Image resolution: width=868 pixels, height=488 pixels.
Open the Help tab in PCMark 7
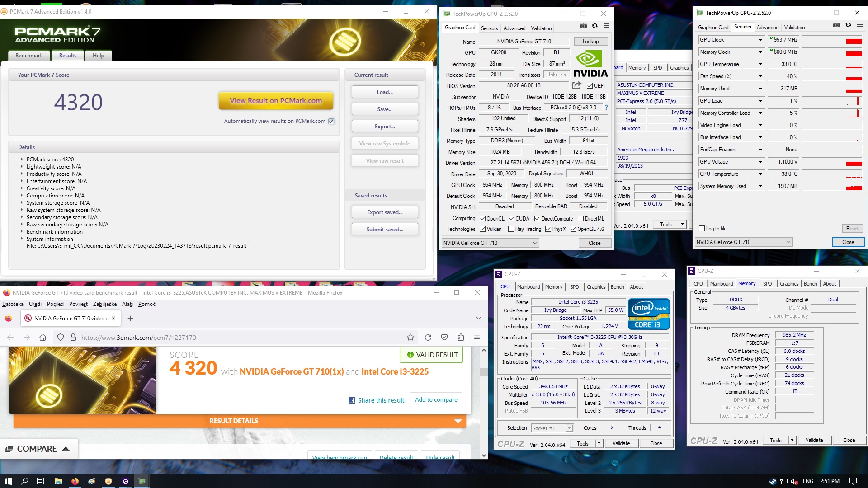99,56
